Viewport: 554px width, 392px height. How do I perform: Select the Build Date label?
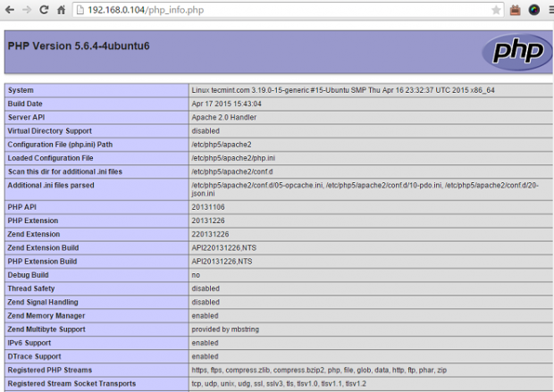pos(25,104)
